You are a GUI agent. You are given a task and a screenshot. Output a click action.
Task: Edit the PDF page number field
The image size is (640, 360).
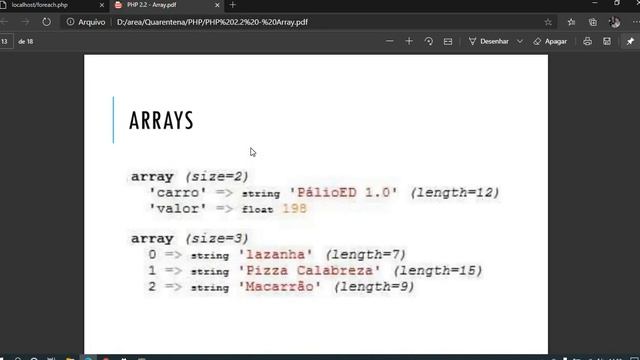point(6,41)
